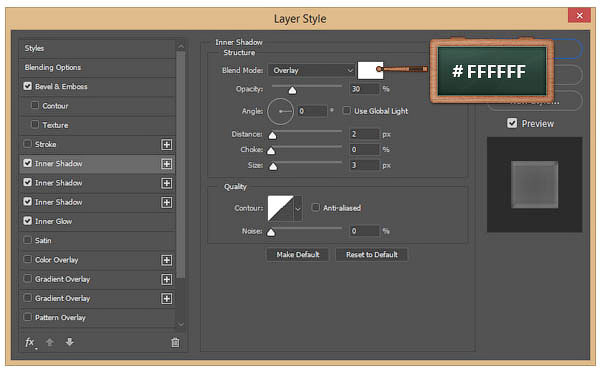Open the fx effects menu icon
The height and width of the screenshot is (372, 600).
point(30,342)
